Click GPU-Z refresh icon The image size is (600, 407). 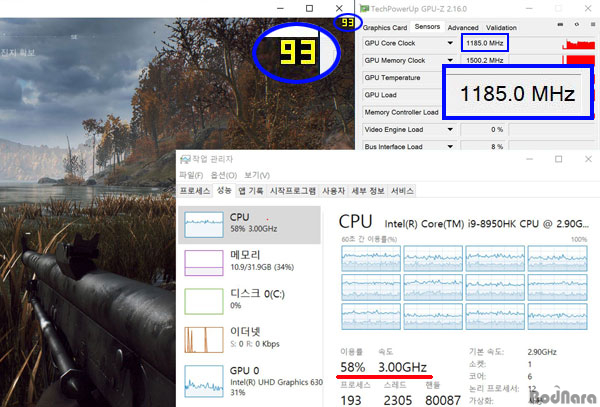tap(577, 24)
